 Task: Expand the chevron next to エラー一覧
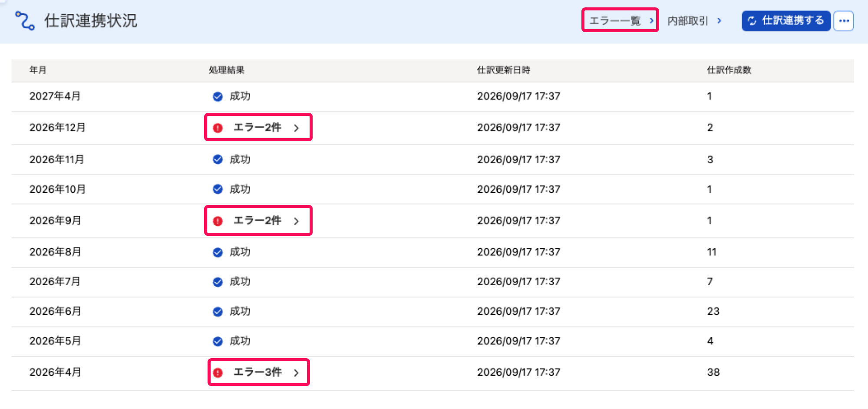pyautogui.click(x=651, y=20)
